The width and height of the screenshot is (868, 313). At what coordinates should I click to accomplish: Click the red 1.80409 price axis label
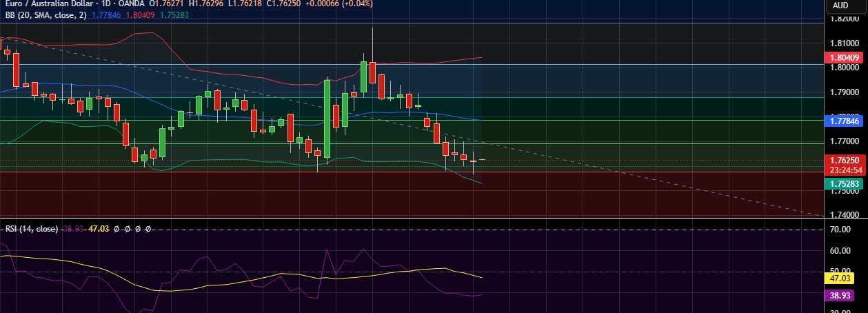[845, 58]
